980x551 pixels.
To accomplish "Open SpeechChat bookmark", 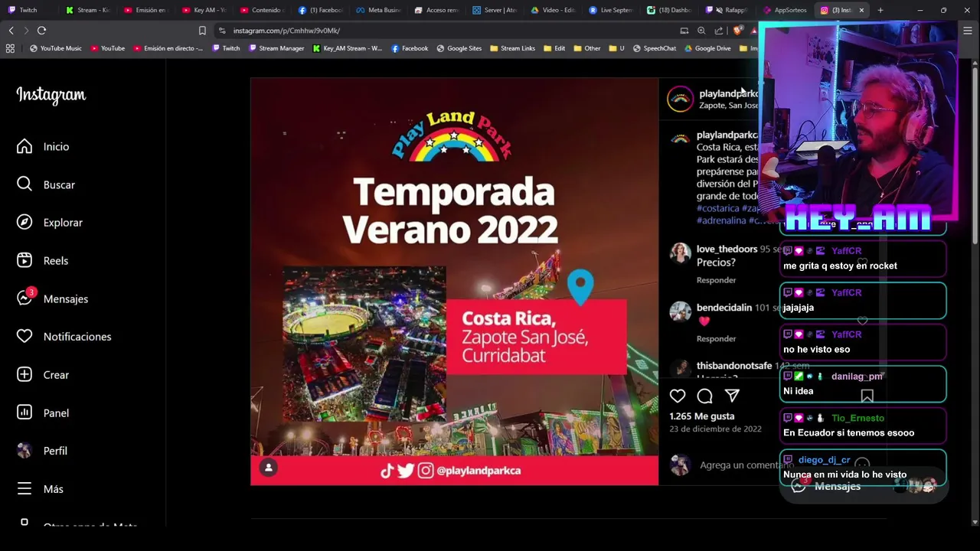I will [655, 48].
